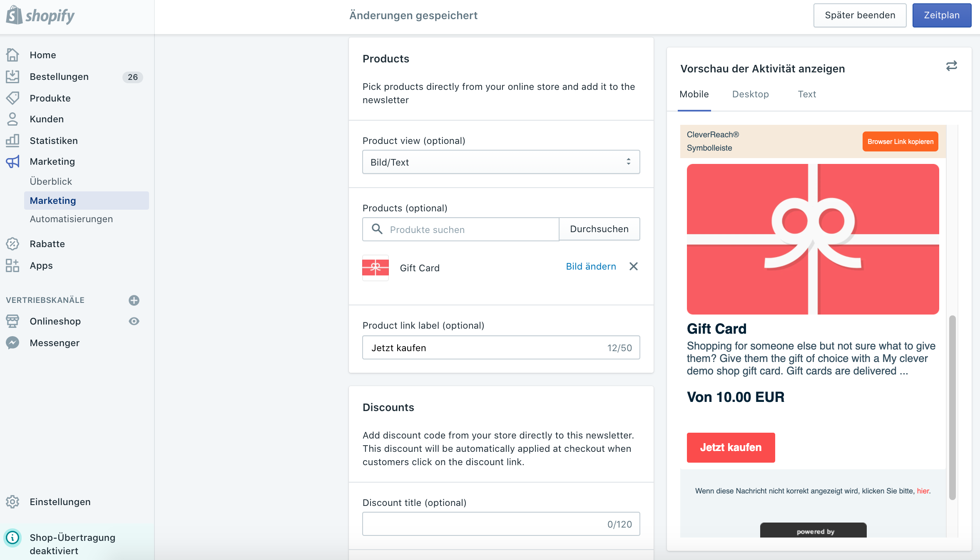The image size is (980, 560).
Task: Focus the Produkte suchen search field
Action: click(460, 229)
